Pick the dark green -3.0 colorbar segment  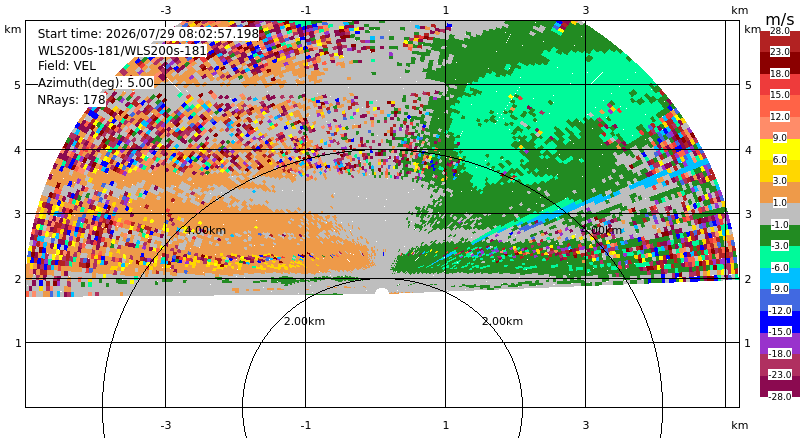[x=780, y=235]
